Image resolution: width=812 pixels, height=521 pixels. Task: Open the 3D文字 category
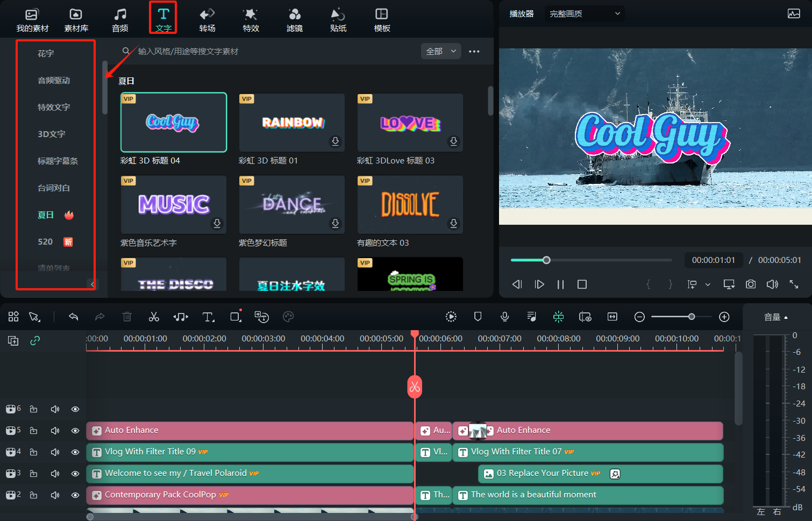point(52,134)
